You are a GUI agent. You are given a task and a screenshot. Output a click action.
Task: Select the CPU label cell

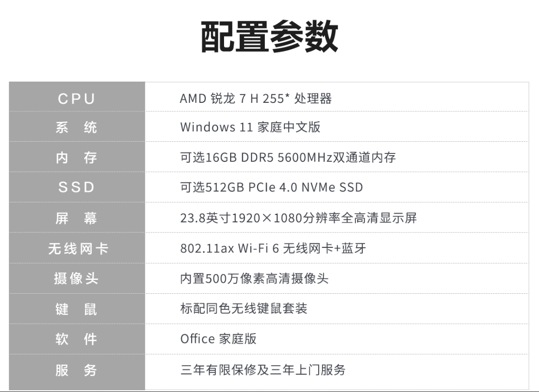coord(77,98)
